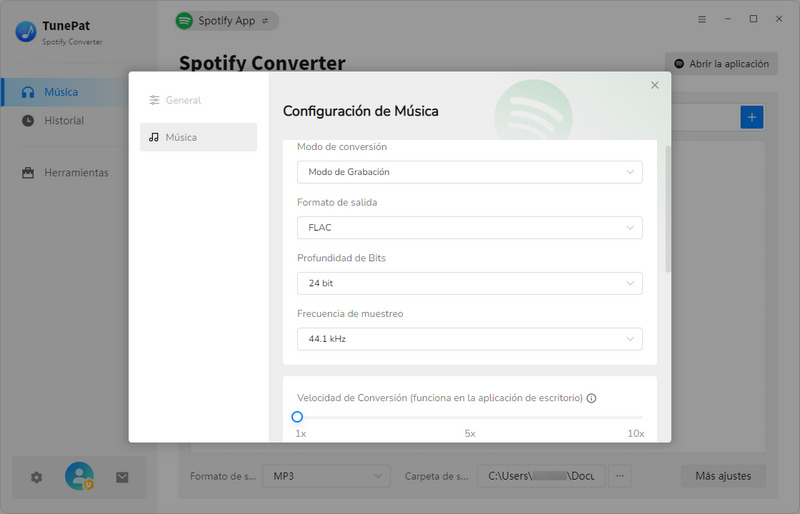The width and height of the screenshot is (800, 514).
Task: Click the swap arrows icon beside Spotify App
Action: (265, 21)
